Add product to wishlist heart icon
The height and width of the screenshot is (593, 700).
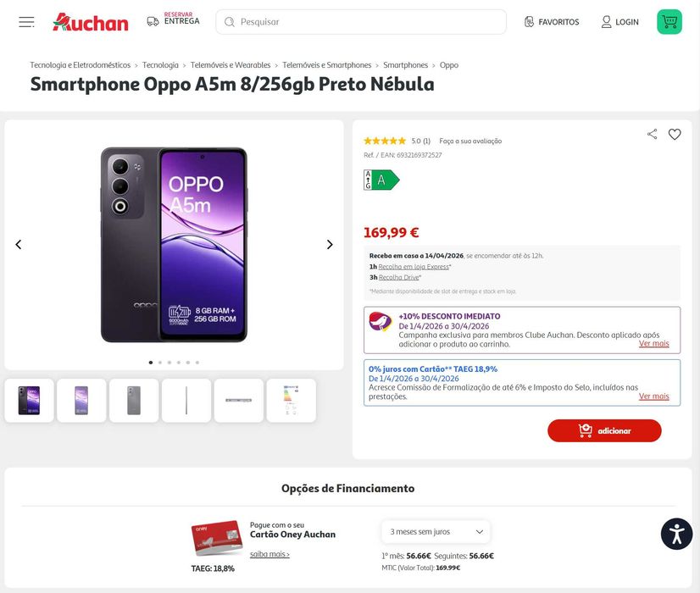tap(675, 134)
